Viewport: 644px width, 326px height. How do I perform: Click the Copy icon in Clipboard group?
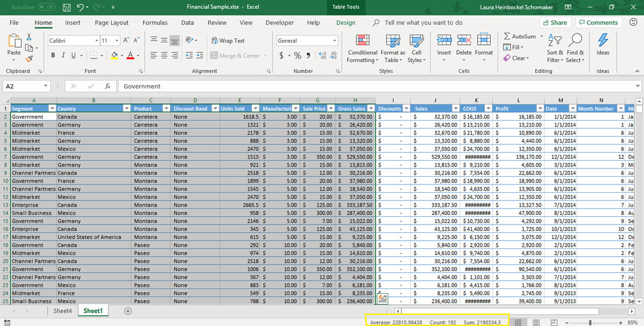pyautogui.click(x=29, y=48)
